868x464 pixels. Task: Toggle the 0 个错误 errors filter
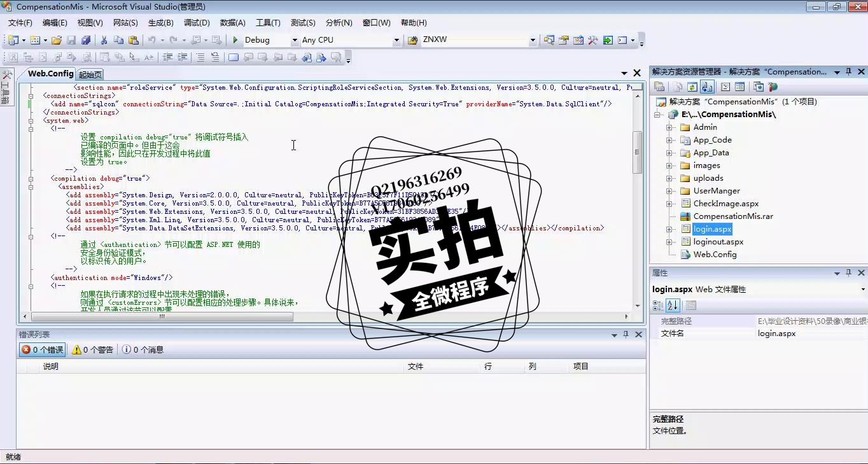[42, 349]
